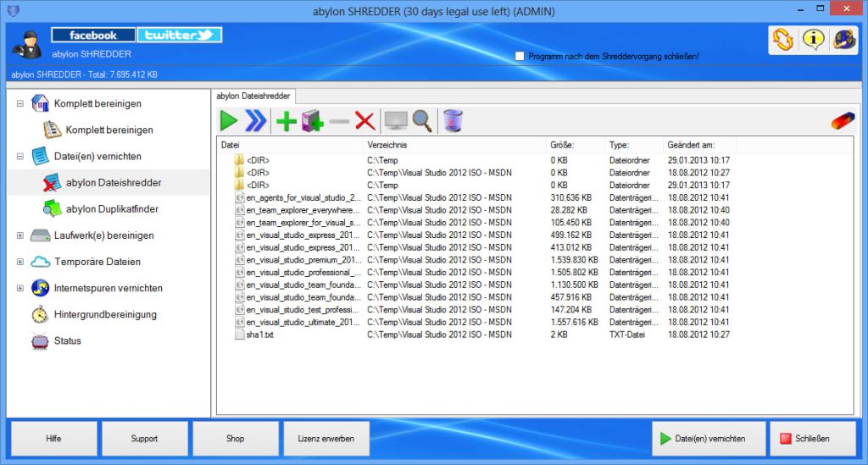Open Status in the sidebar

(x=57, y=341)
